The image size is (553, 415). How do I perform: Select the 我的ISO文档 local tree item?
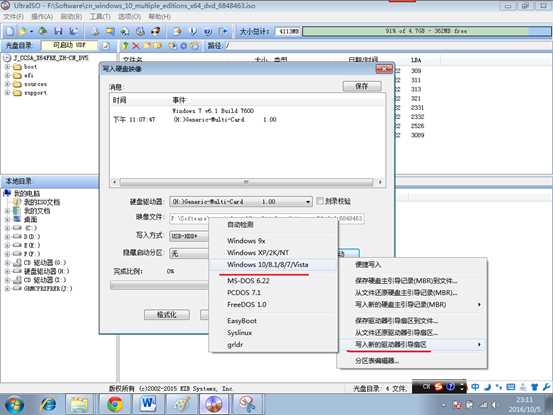[42, 202]
